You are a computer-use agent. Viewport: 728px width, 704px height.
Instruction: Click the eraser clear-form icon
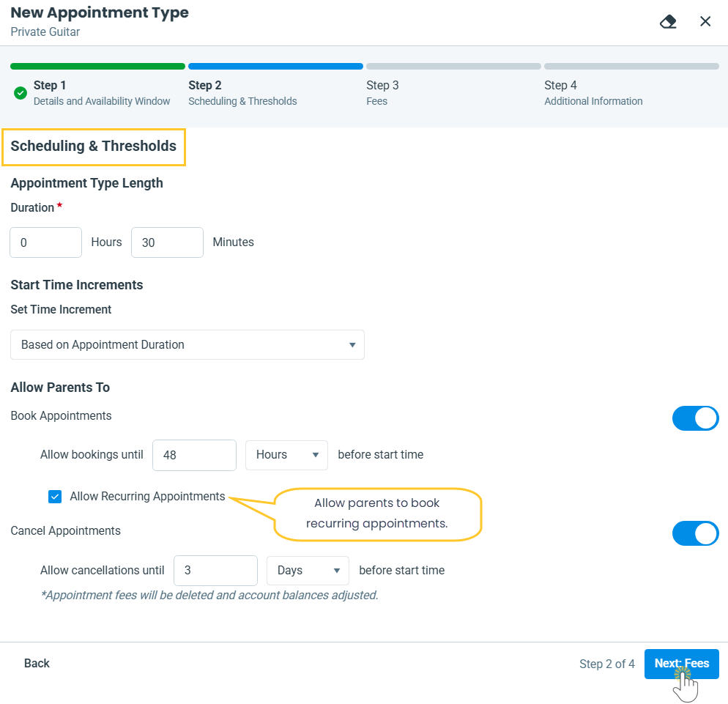[x=668, y=21]
